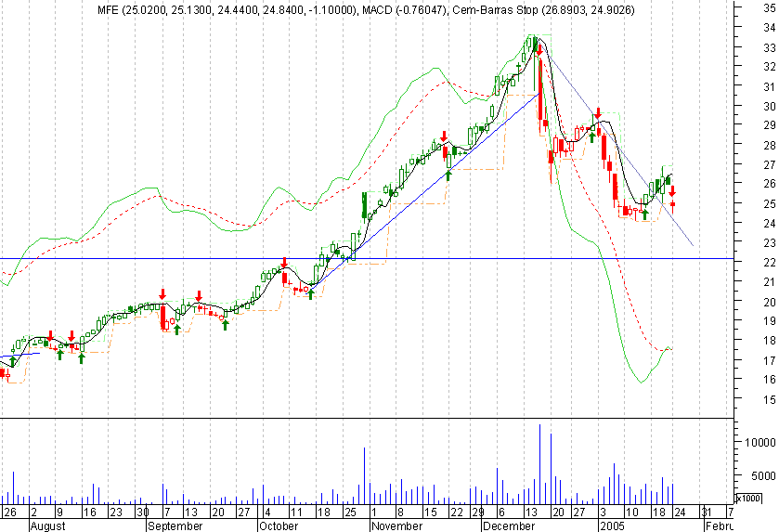Screen dimensions: 779x532
Task: Select the September month label
Action: pyautogui.click(x=175, y=526)
